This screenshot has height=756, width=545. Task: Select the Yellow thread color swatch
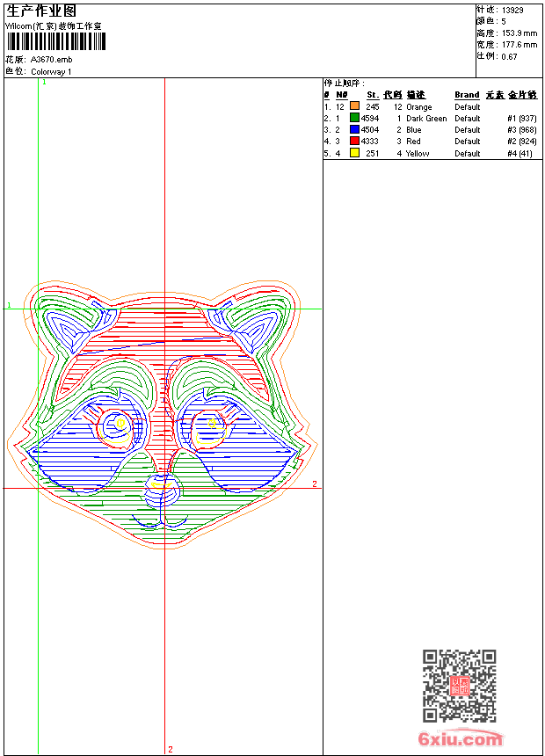click(x=354, y=152)
